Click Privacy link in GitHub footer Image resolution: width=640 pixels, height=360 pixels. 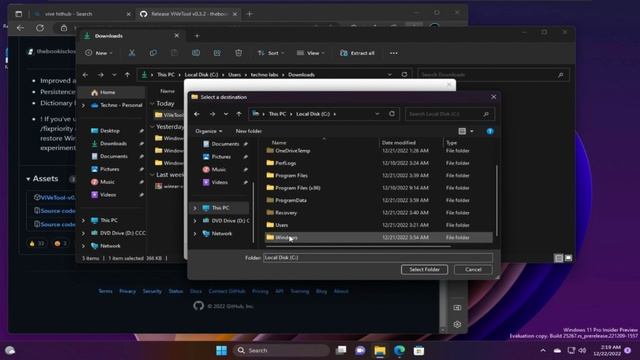[x=127, y=291]
